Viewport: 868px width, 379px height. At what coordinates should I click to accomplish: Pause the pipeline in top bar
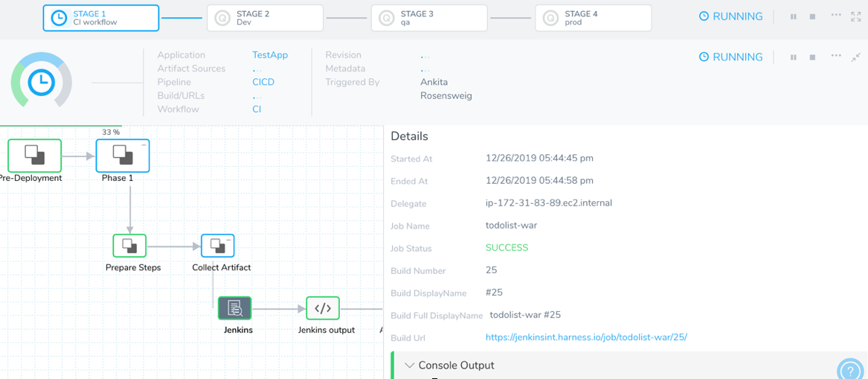pos(794,16)
